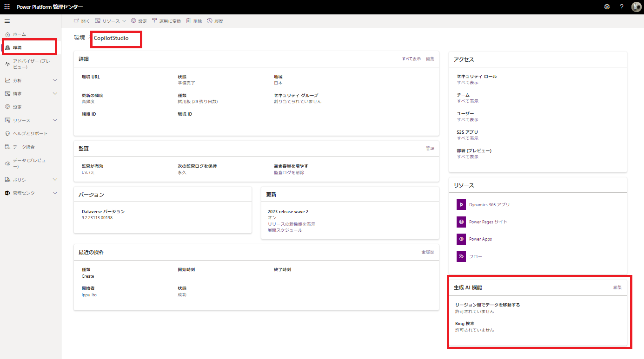644x359 pixels.
Task: Select the 運用に変換 toolbar icon
Action: click(x=154, y=20)
